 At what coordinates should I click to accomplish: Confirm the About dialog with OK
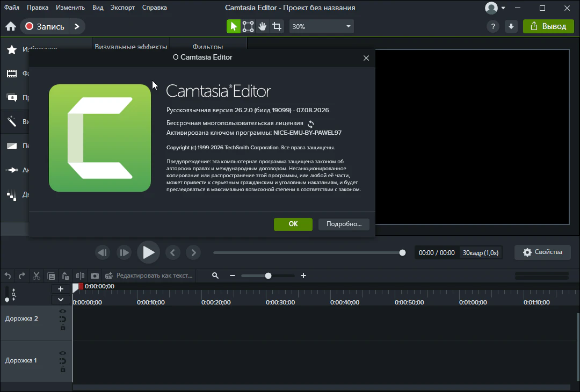tap(293, 224)
